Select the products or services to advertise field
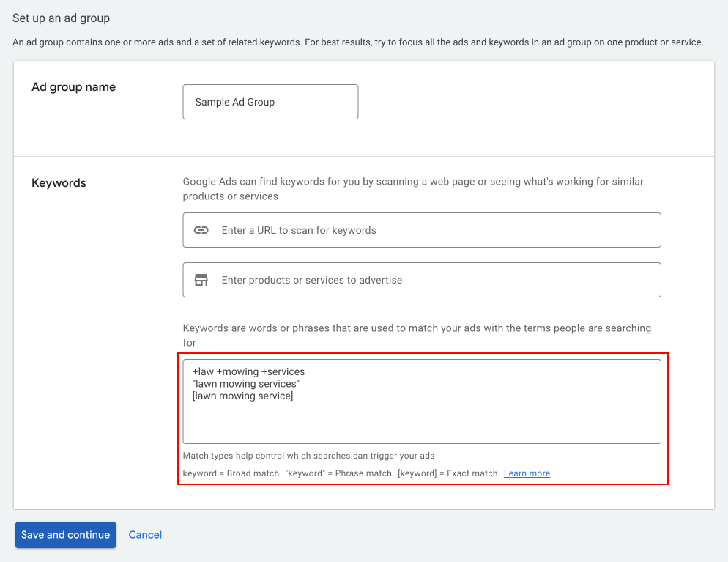Viewport: 728px width, 562px height. [x=422, y=280]
